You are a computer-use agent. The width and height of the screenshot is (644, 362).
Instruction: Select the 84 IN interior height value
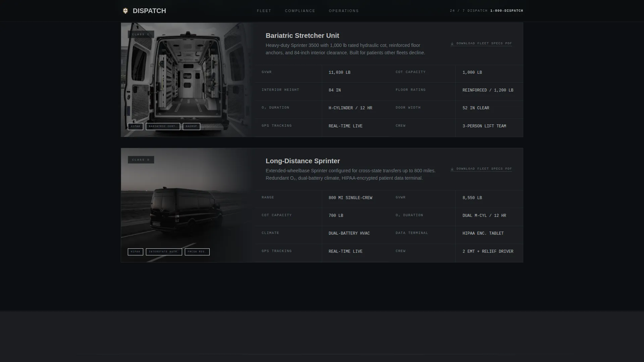pyautogui.click(x=335, y=90)
